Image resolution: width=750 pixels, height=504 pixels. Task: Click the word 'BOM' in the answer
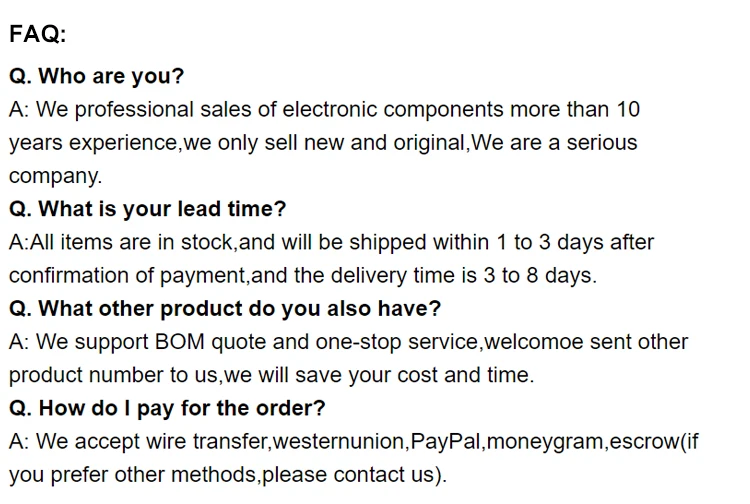181,342
